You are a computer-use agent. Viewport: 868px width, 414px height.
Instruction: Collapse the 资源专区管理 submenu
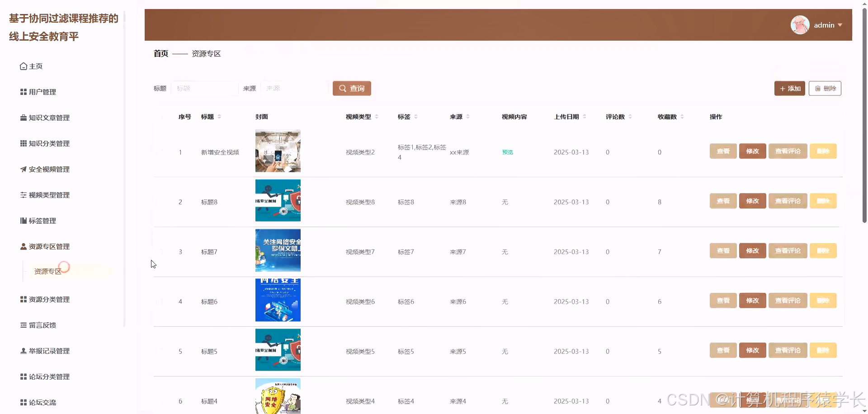point(48,246)
